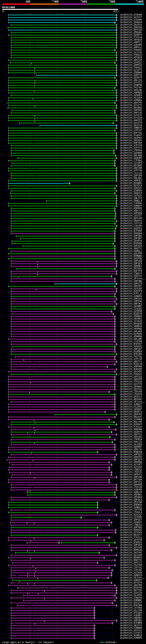
Task: Select the UniRef100_Q96324 label
Action: tap(131, 299)
